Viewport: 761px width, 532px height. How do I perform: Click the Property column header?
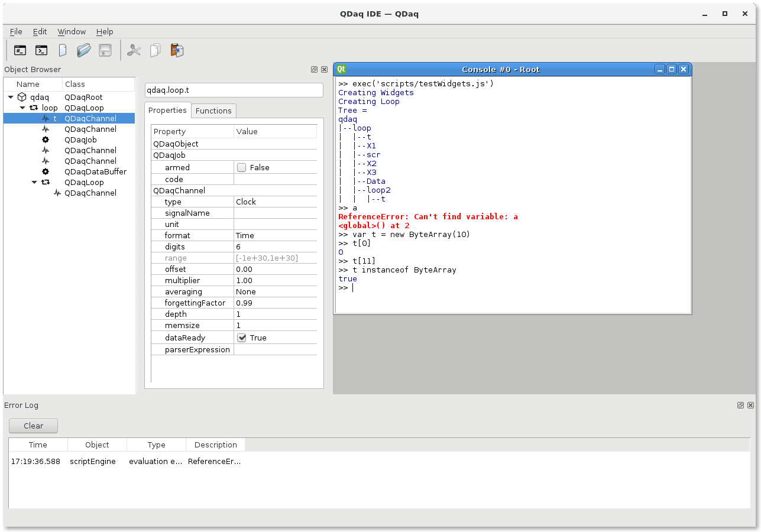tap(193, 131)
